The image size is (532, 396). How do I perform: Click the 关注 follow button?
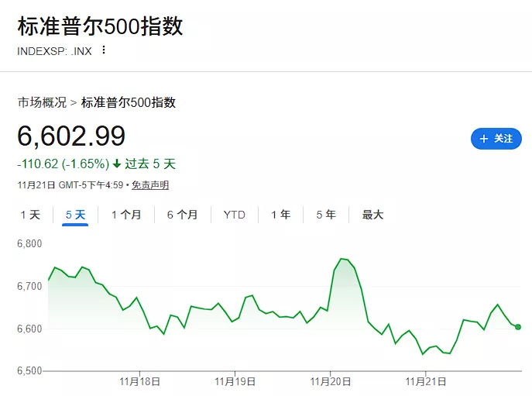point(496,139)
